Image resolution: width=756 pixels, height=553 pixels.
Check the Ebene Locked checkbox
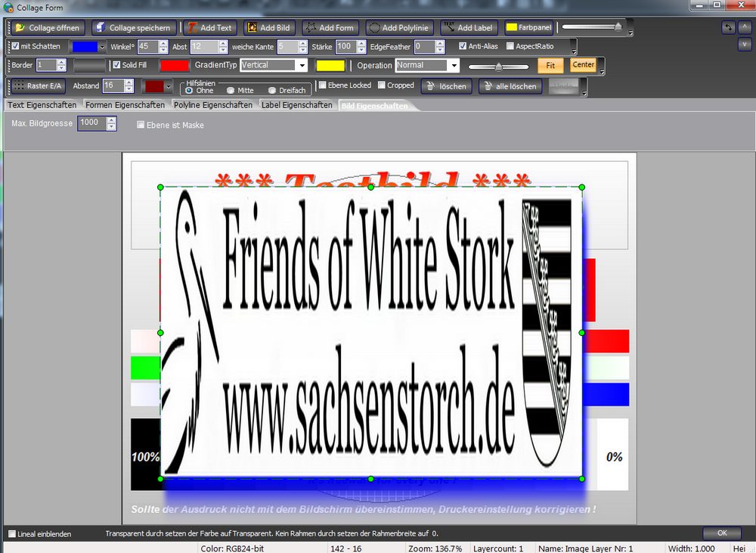point(323,85)
